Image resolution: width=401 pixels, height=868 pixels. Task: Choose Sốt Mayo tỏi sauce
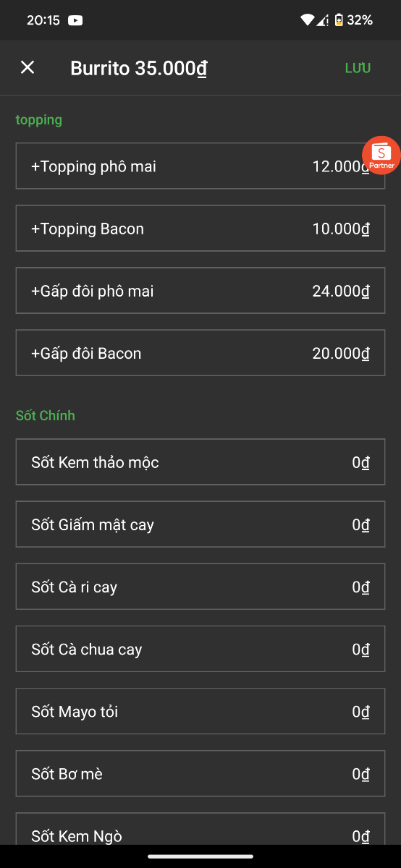[200, 712]
